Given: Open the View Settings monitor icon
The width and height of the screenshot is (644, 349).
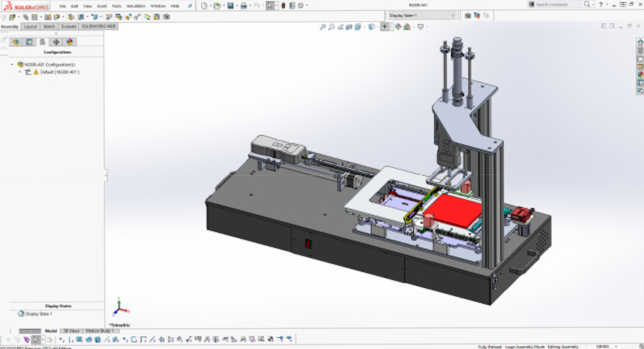Looking at the screenshot, I should click(420, 27).
